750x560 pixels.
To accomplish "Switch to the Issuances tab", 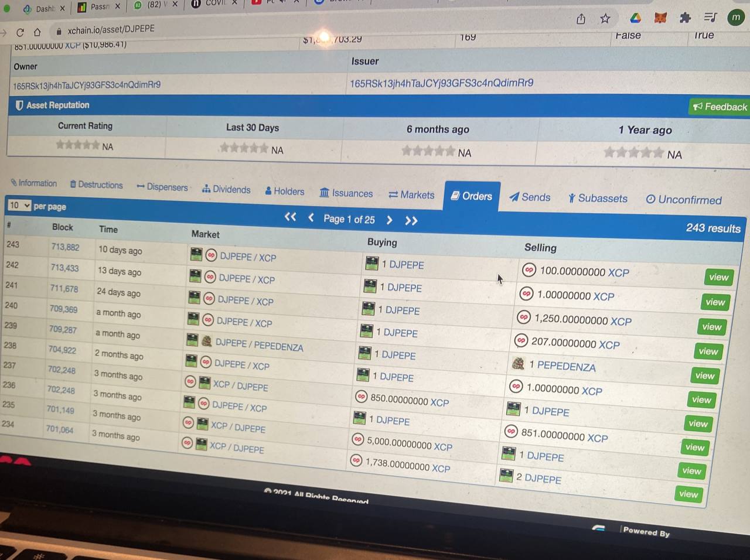I will pos(346,193).
